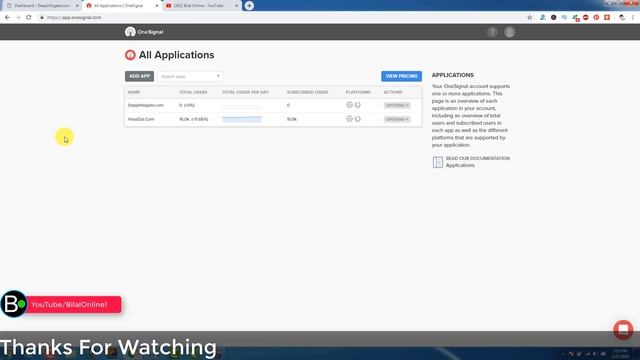This screenshot has width=640, height=360.
Task: Click the ADD APP button
Action: pyautogui.click(x=139, y=76)
